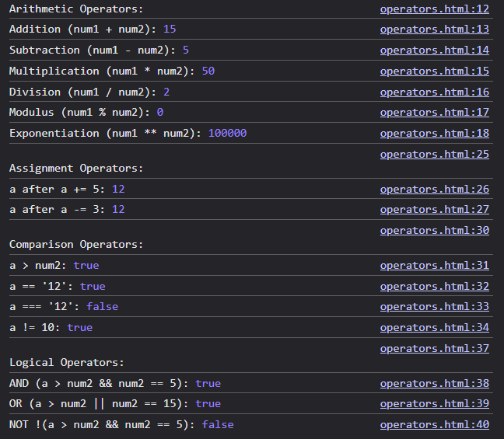The width and height of the screenshot is (504, 439).
Task: Open source link operators.html:18
Action: point(435,134)
